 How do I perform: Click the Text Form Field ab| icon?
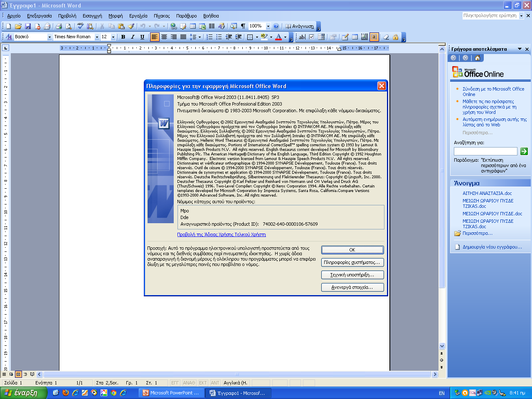point(302,37)
